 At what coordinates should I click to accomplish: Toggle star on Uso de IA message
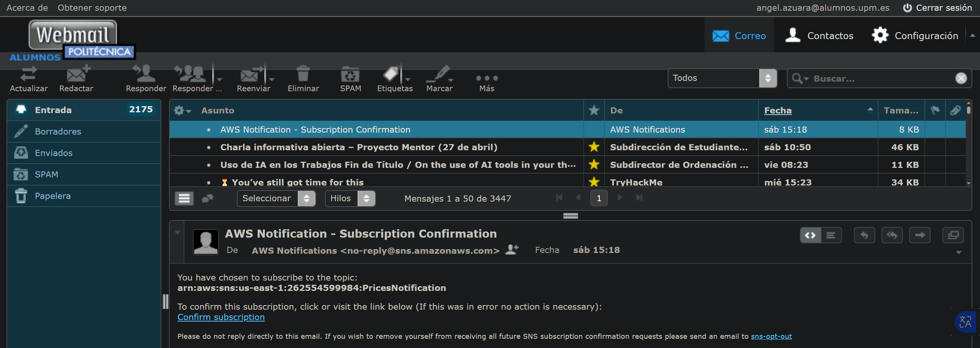(x=594, y=164)
